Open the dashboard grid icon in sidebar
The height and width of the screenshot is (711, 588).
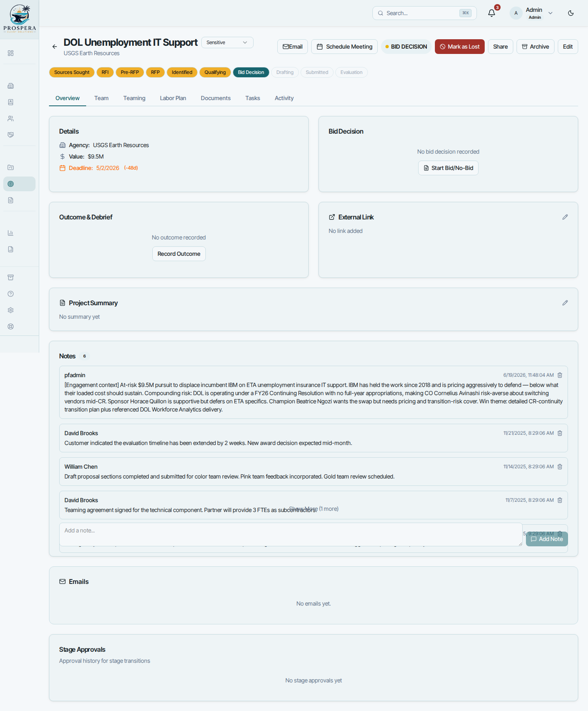click(x=11, y=53)
